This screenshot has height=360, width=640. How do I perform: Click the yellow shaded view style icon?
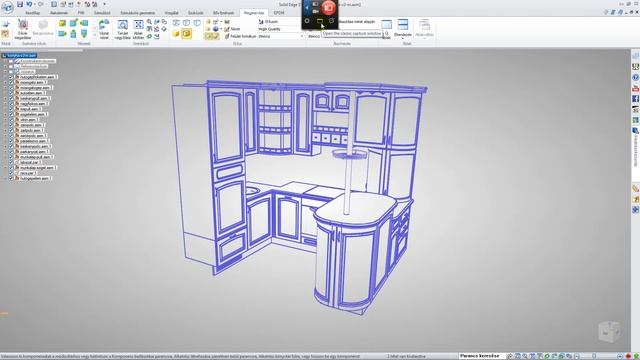coord(176,33)
